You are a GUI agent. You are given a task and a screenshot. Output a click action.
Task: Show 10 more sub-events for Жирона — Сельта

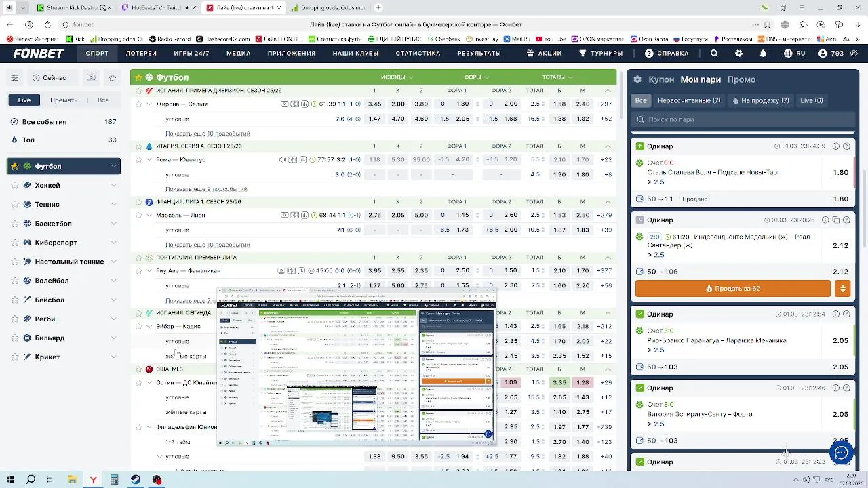click(208, 134)
